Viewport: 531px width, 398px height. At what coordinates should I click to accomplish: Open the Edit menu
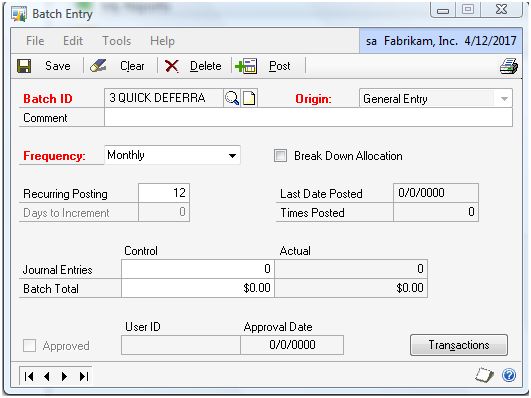coord(73,41)
